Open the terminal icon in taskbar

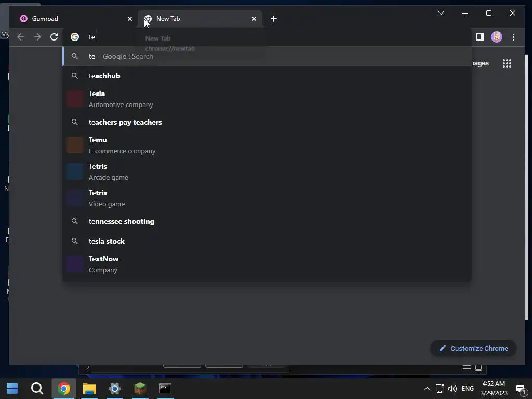point(165,389)
